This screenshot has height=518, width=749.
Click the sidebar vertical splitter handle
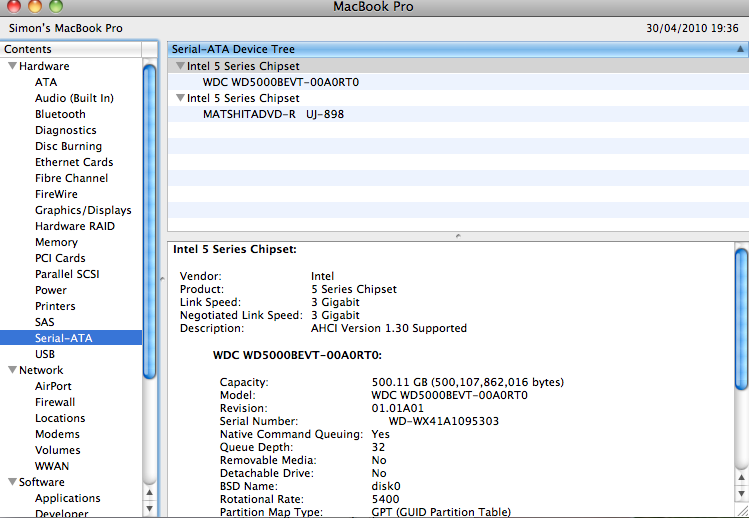click(x=162, y=279)
